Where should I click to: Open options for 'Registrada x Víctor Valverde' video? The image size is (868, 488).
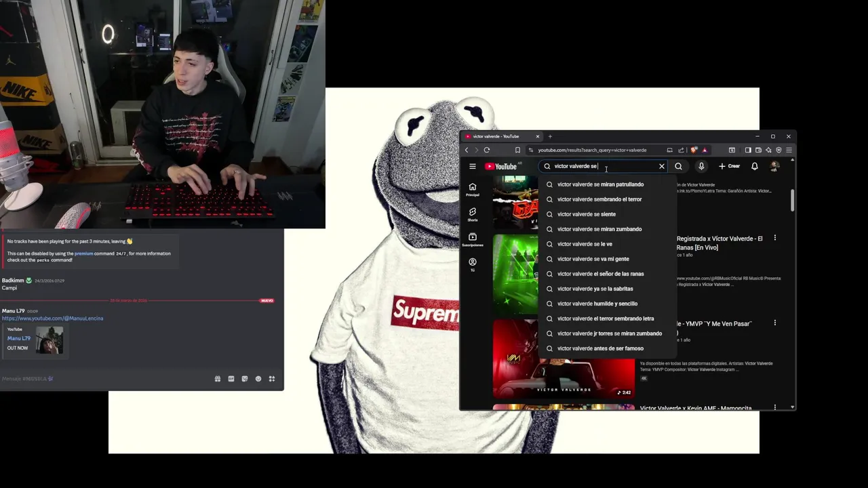(775, 238)
